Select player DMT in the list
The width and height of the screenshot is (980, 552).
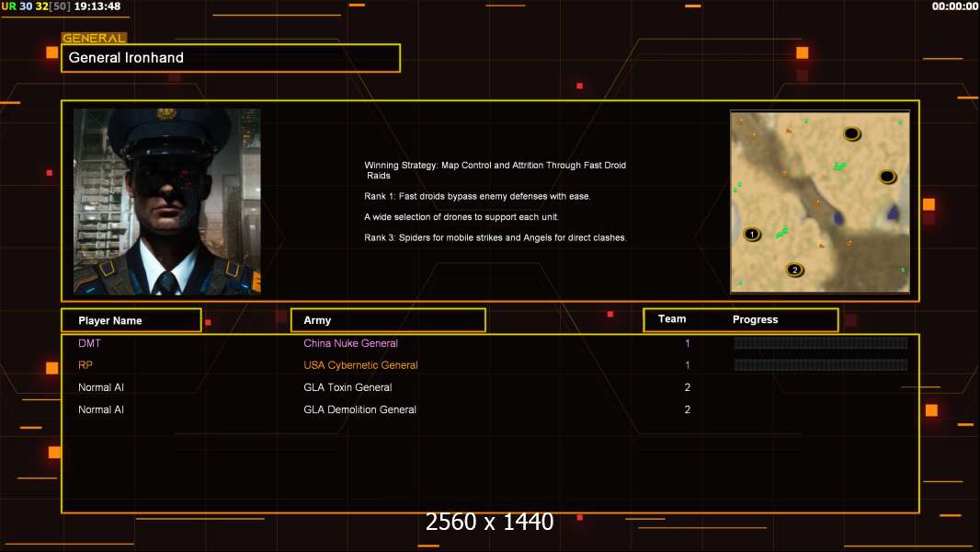point(89,343)
